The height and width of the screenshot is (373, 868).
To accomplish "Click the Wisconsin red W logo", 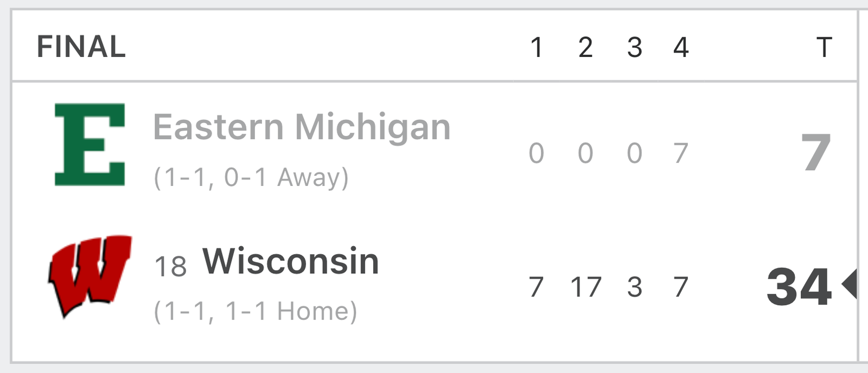I will 90,276.
